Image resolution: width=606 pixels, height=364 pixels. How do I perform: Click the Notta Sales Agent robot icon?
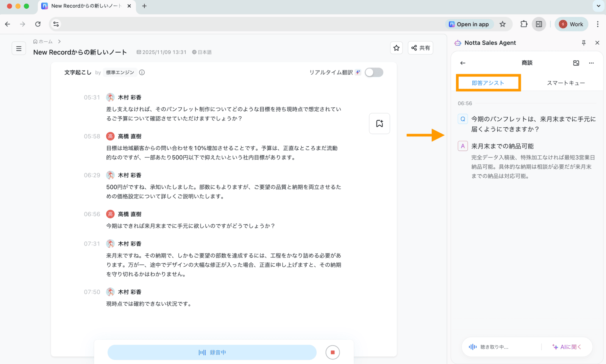458,43
